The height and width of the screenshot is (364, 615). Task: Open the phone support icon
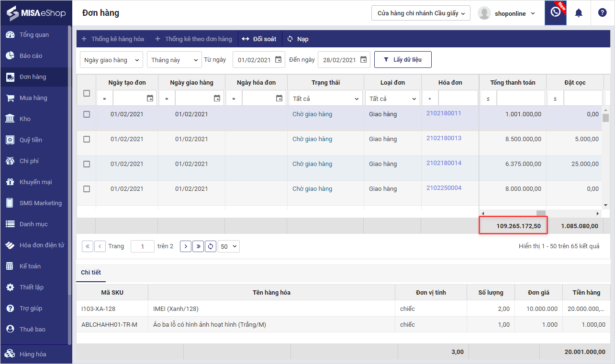click(555, 12)
